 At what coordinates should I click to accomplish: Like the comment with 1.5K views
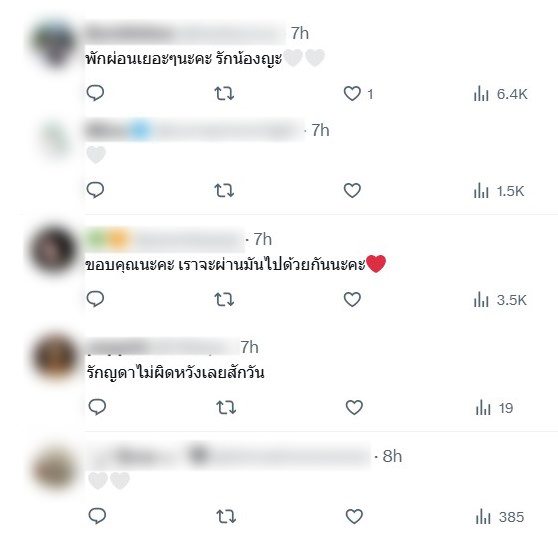[352, 190]
